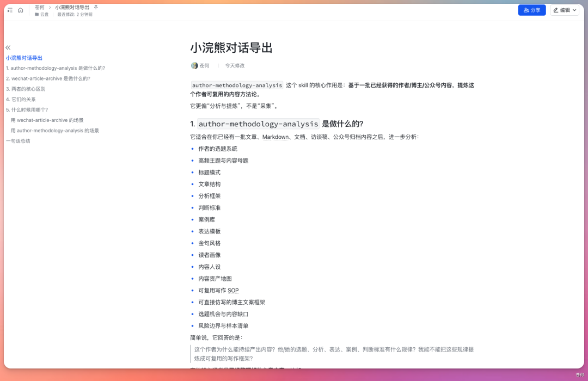The width and height of the screenshot is (588, 381).
Task: Toggle the sidebar navigation icon
Action: [10, 10]
